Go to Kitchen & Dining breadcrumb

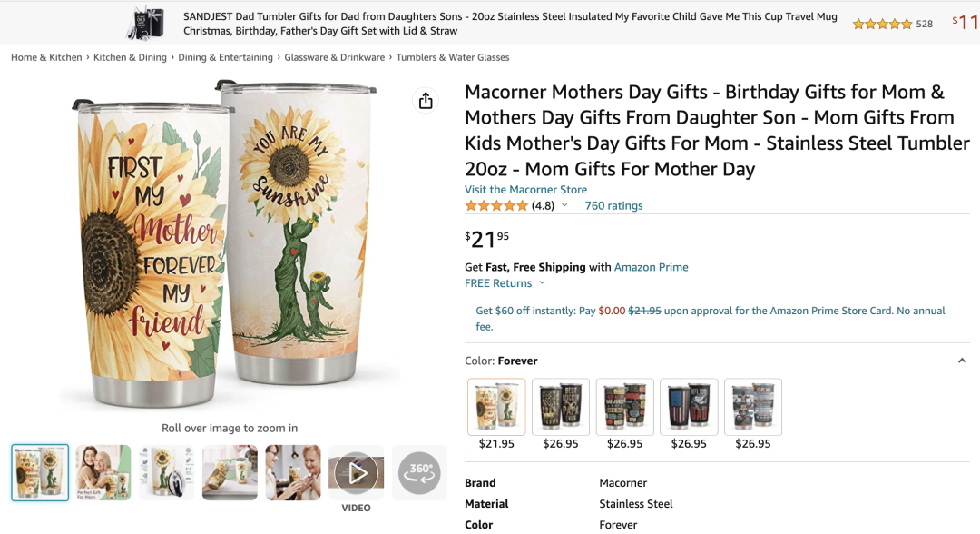(130, 57)
